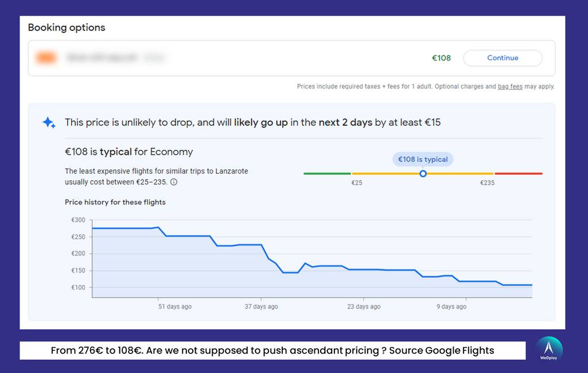Click 'Price history for these flights' heading

[x=115, y=202]
